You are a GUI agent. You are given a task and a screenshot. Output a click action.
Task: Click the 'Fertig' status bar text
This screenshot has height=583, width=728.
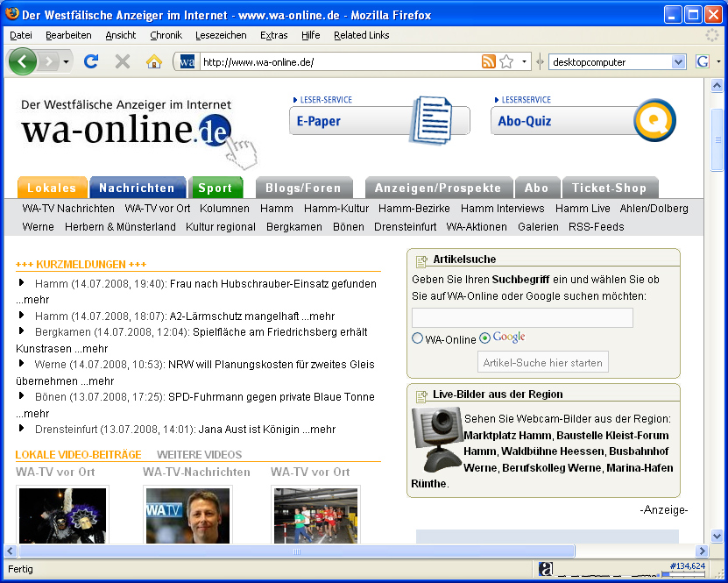pos(20,569)
